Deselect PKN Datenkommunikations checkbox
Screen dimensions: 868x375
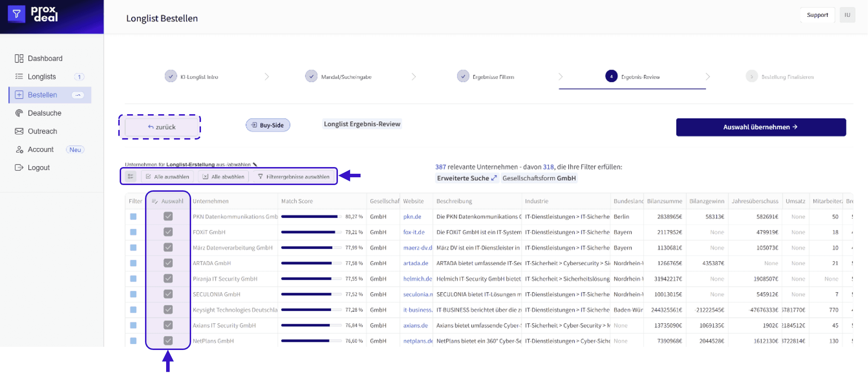click(x=168, y=216)
